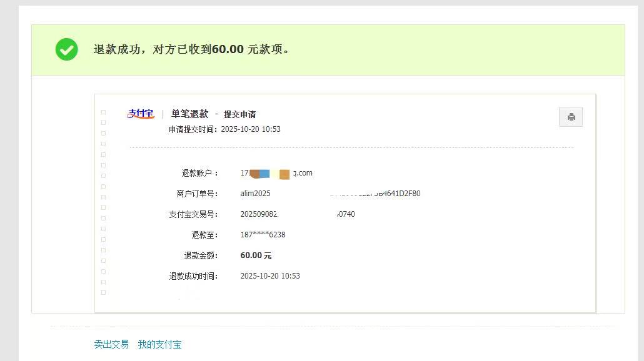Click the dotted separator line on receipt

point(350,147)
